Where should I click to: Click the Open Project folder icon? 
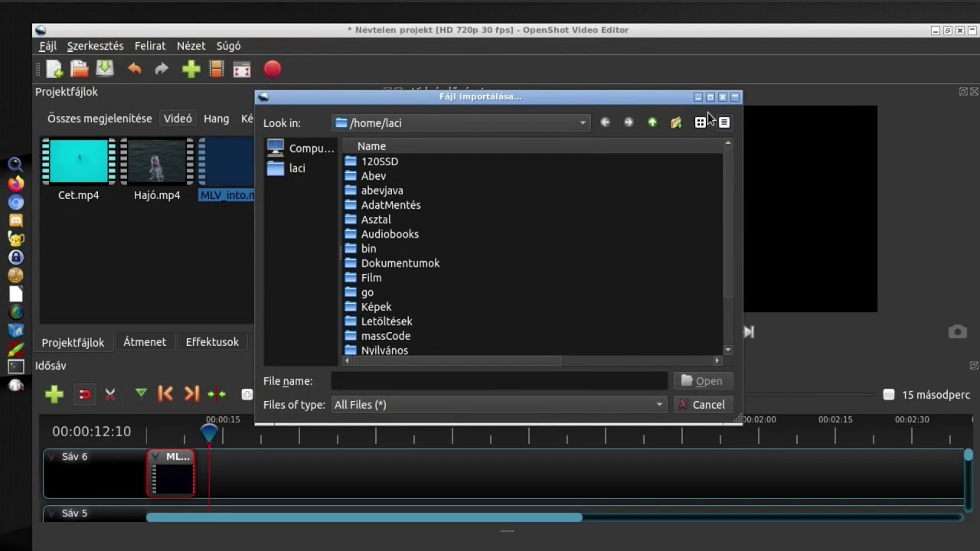80,70
